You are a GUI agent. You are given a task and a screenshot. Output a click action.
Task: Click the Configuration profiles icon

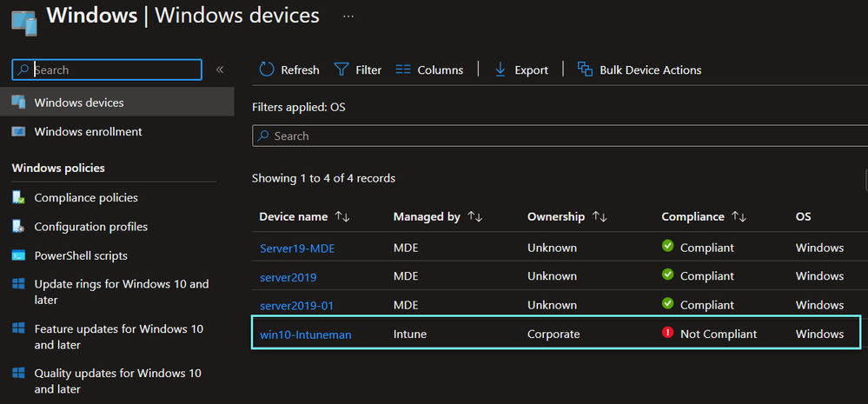pyautogui.click(x=18, y=227)
